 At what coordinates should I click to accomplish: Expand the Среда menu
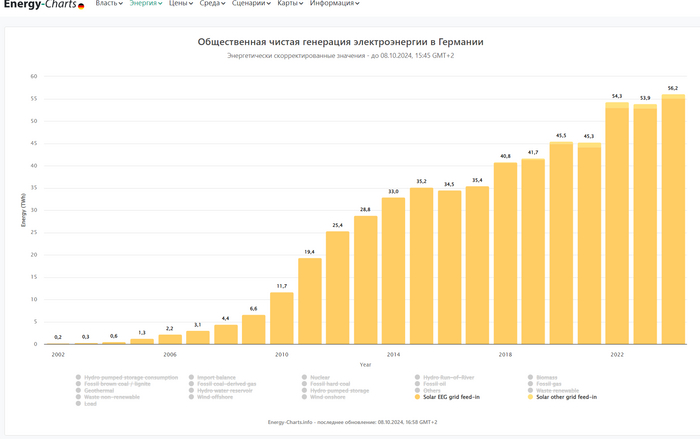pyautogui.click(x=212, y=3)
